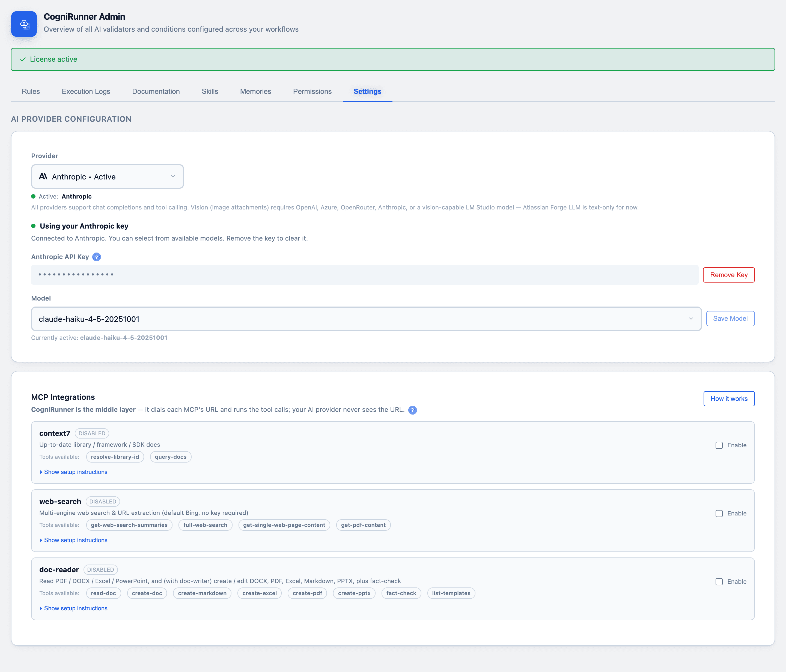Open the Execution Logs tab
The width and height of the screenshot is (786, 672).
tap(86, 91)
